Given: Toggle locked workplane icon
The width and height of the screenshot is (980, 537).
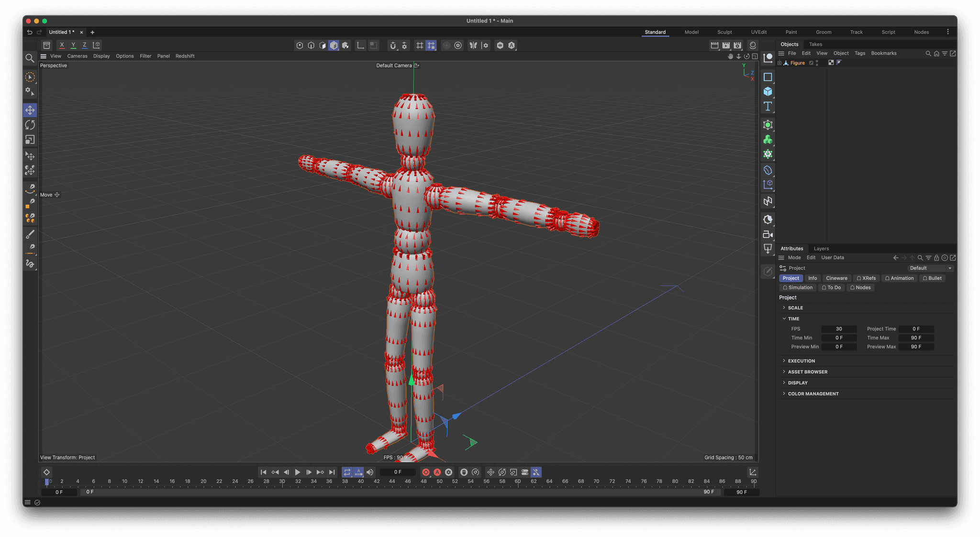Looking at the screenshot, I should point(431,45).
